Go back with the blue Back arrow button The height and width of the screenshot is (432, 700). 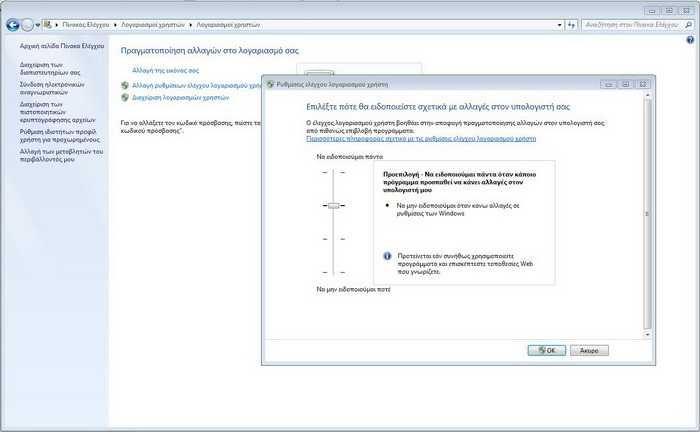click(12, 25)
